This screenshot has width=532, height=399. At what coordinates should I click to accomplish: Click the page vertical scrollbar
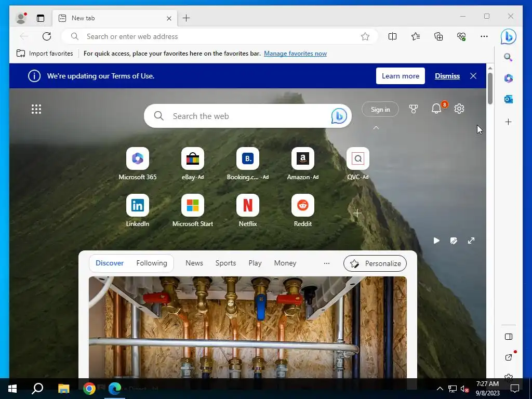point(490,88)
